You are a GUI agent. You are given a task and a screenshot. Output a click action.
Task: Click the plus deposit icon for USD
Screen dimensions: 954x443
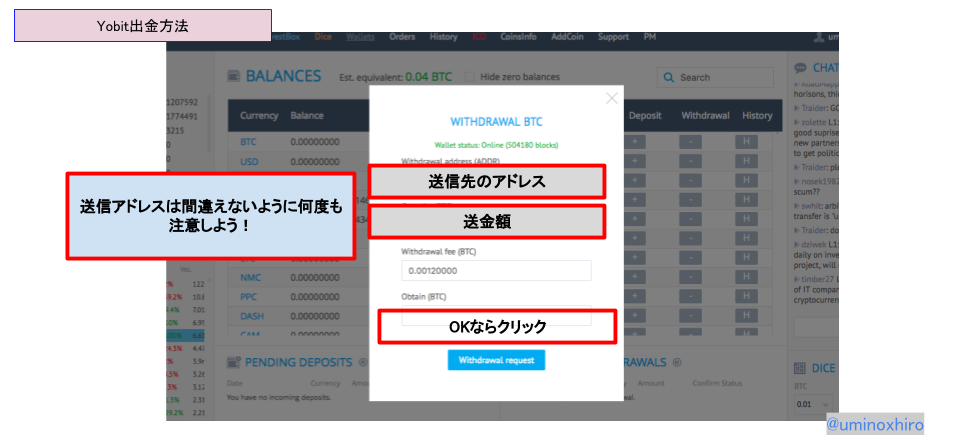point(634,161)
